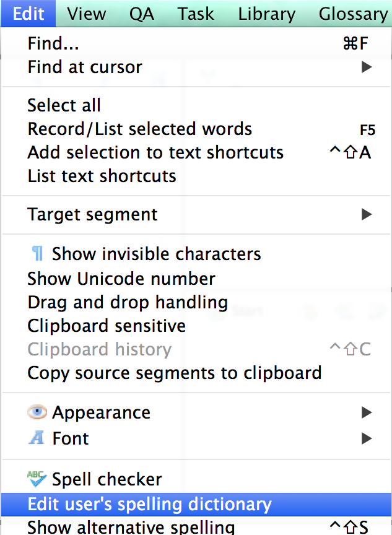Toggle the Clipboard sensitive option
Screen dimensions: 392x535
107,326
